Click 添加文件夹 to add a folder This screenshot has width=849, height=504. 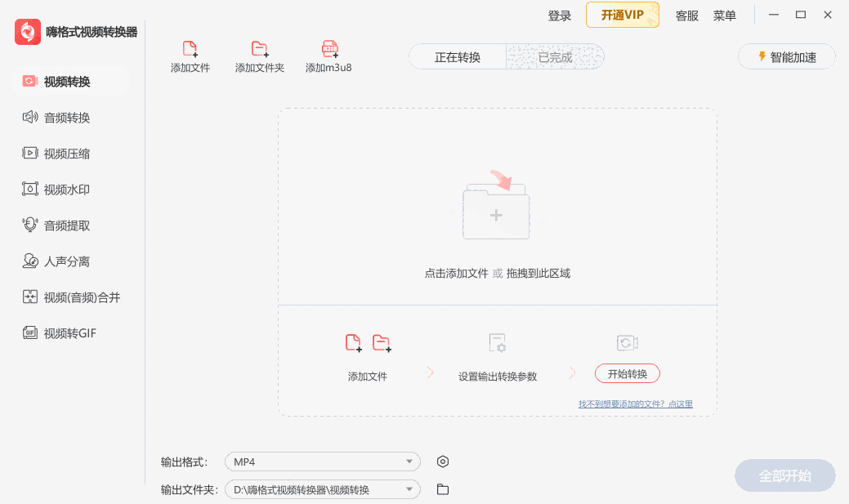pos(259,56)
